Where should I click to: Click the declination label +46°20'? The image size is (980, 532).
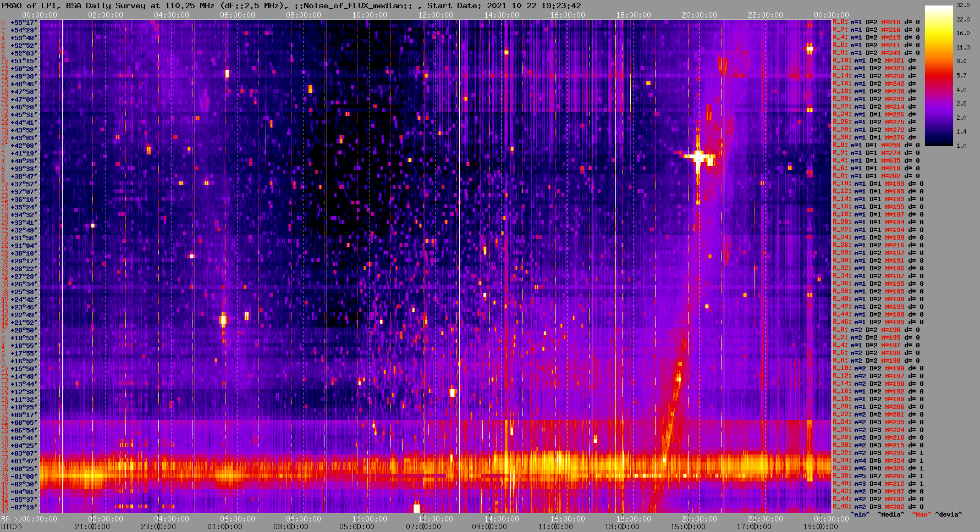(23, 107)
